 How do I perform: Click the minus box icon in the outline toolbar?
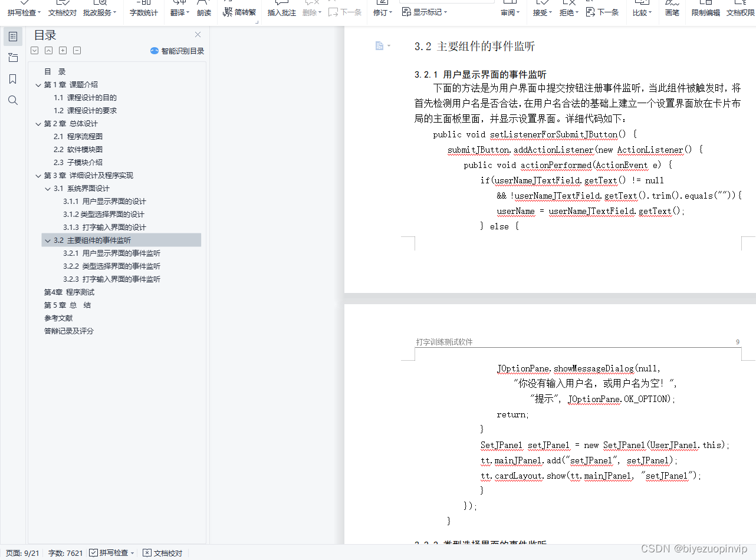(x=77, y=51)
